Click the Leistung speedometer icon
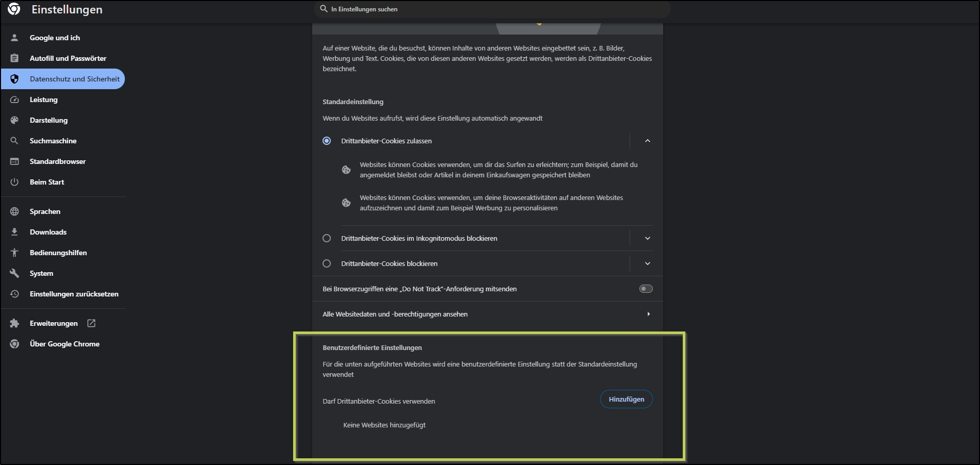The image size is (980, 465). pos(14,99)
